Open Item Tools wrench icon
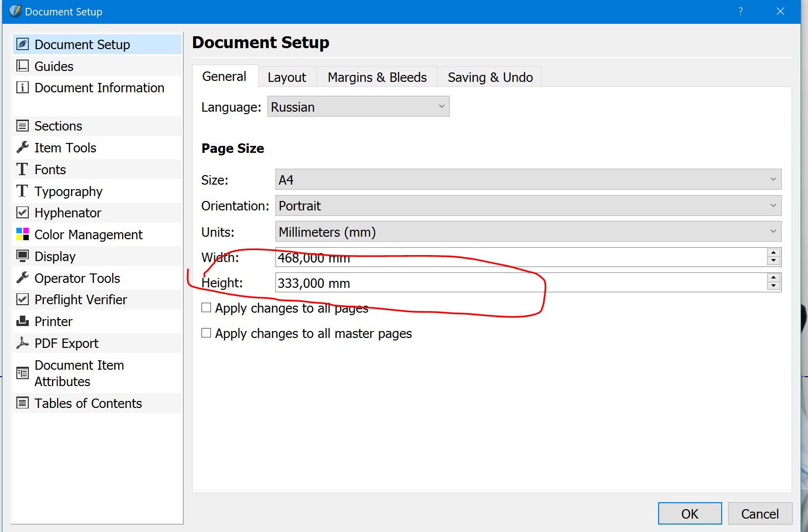 pos(22,147)
